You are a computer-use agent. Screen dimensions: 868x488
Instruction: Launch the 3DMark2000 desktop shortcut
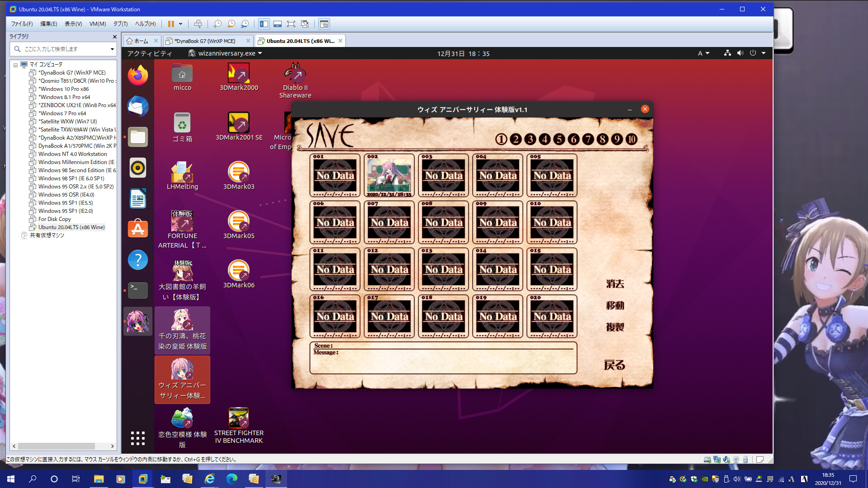tap(239, 78)
